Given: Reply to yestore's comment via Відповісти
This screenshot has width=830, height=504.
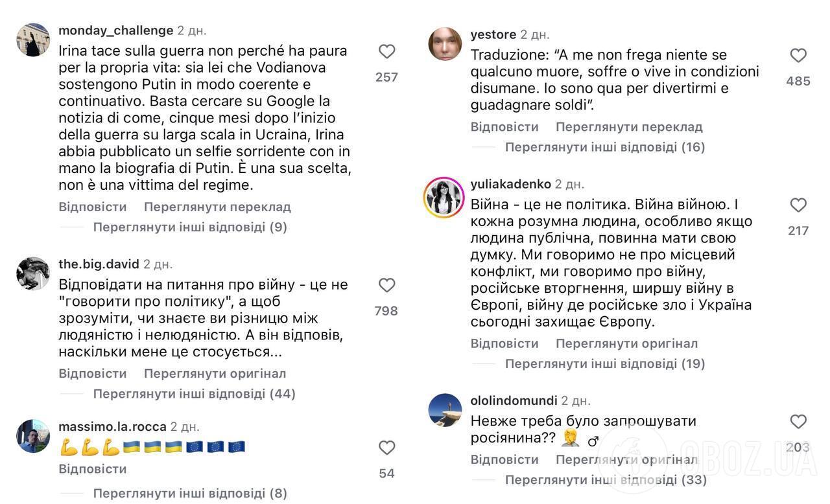Looking at the screenshot, I should pyautogui.click(x=504, y=126).
